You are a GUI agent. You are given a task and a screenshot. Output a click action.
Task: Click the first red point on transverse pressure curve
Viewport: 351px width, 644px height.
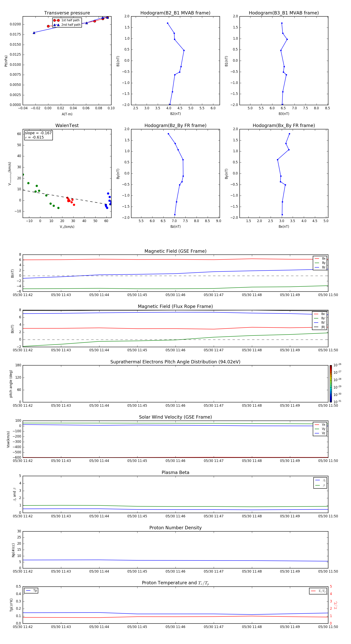(48, 26)
